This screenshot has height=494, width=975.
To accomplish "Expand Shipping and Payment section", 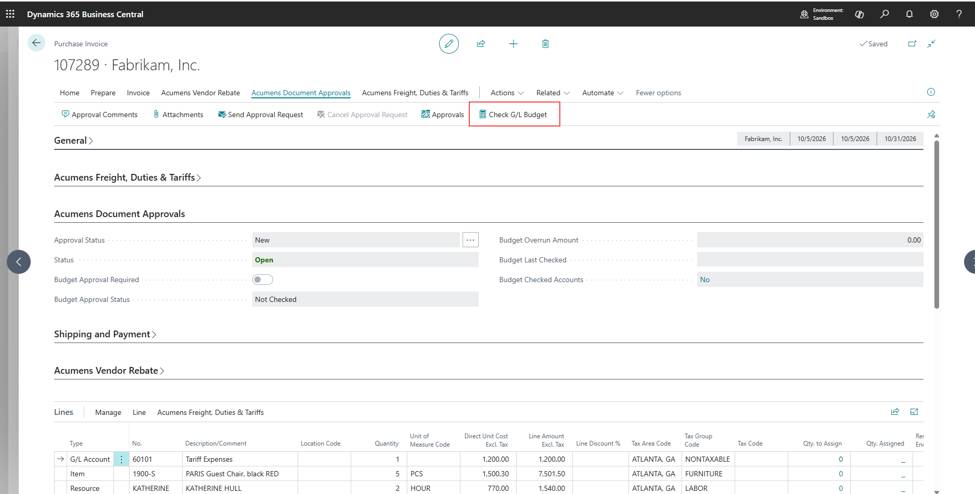I will pyautogui.click(x=105, y=334).
